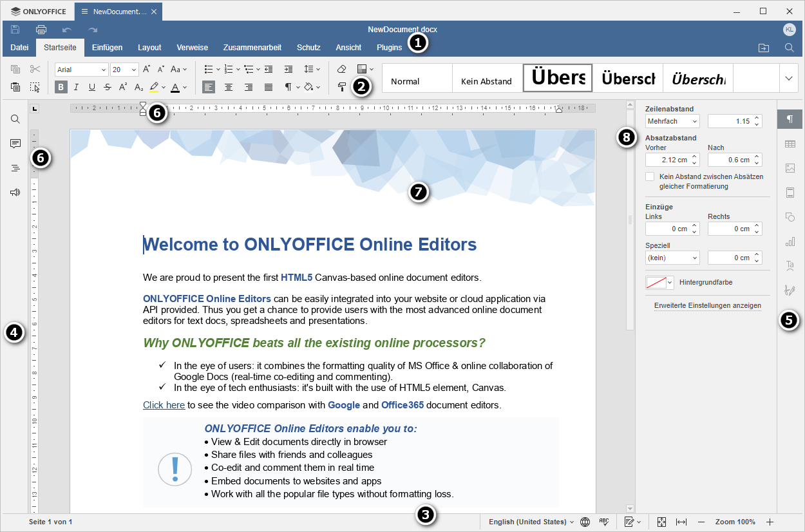Click the Print icon in the header
The image size is (805, 532).
coord(41,30)
